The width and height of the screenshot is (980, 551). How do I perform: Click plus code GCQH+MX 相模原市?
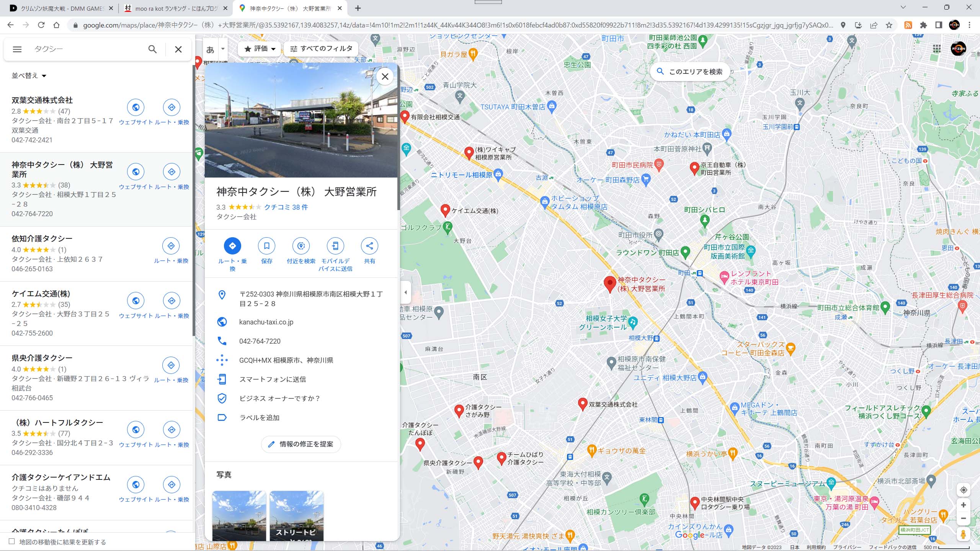pyautogui.click(x=286, y=360)
